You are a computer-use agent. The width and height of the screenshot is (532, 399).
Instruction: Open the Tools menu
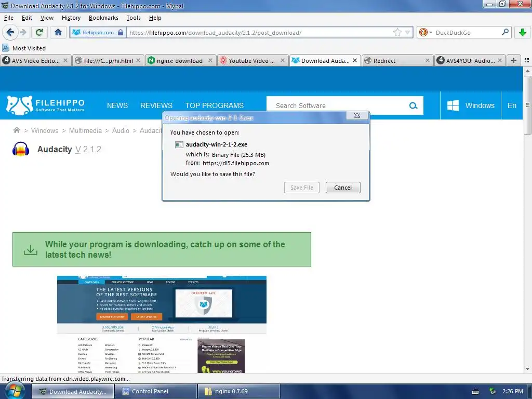pos(134,18)
